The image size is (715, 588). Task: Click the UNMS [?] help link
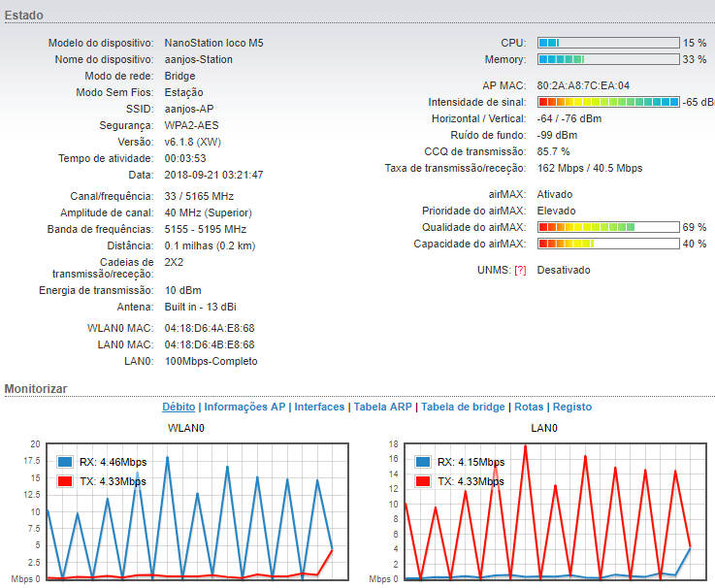520,270
